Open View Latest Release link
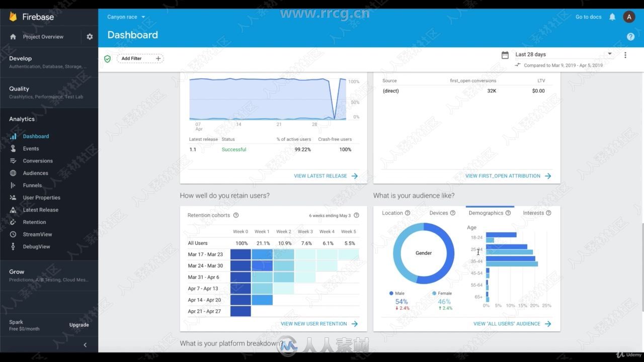 (326, 176)
